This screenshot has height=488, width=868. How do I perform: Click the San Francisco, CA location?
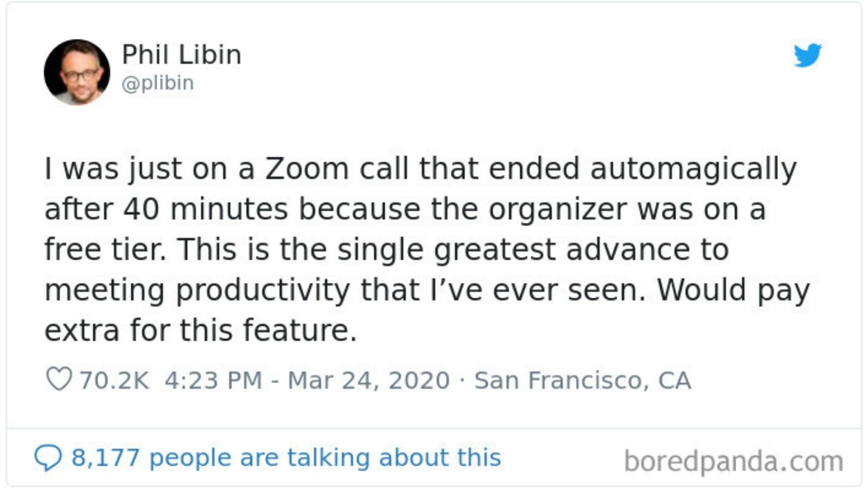click(583, 380)
